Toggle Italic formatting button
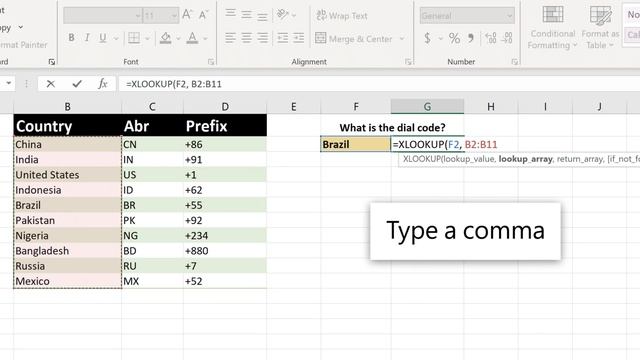Image resolution: width=640 pixels, height=360 pixels. 87,38
